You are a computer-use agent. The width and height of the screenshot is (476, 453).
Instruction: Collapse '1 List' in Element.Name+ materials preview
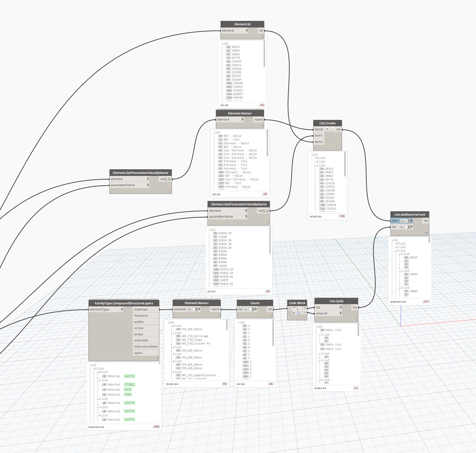tap(172, 333)
